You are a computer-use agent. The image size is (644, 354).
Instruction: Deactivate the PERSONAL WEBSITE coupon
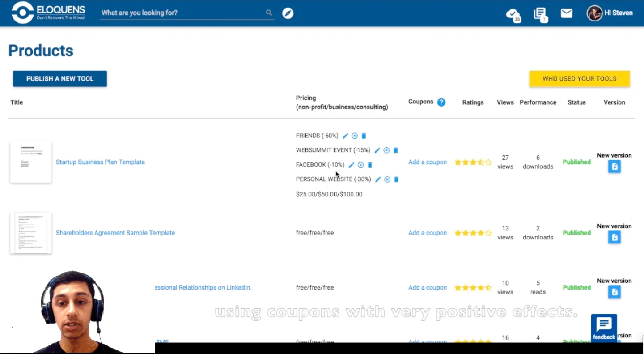pyautogui.click(x=387, y=179)
